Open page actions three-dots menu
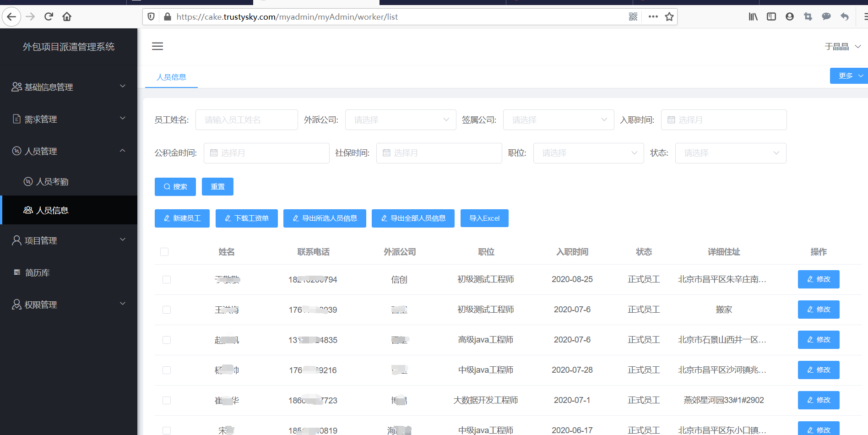Image resolution: width=868 pixels, height=435 pixels. point(653,17)
